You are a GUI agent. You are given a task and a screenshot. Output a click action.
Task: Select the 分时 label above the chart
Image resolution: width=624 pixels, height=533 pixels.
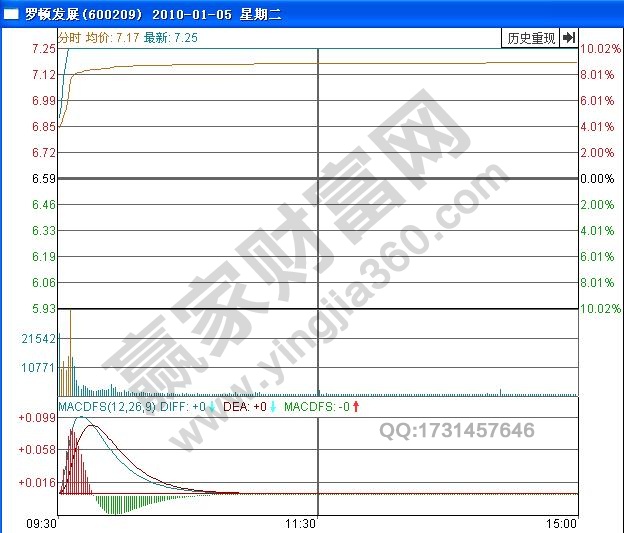point(69,38)
